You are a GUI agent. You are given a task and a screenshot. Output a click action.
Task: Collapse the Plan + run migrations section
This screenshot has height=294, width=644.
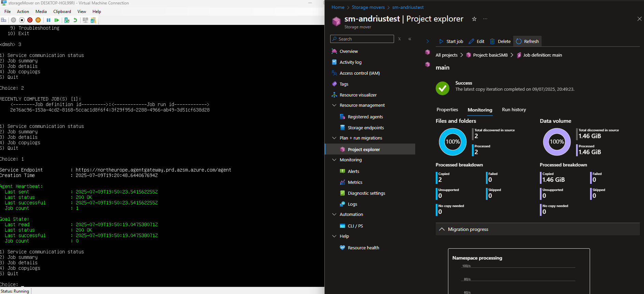[334, 138]
